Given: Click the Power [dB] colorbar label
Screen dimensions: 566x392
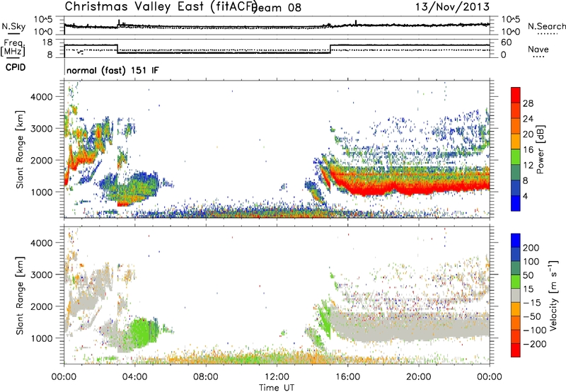Looking at the screenshot, I should (541, 149).
